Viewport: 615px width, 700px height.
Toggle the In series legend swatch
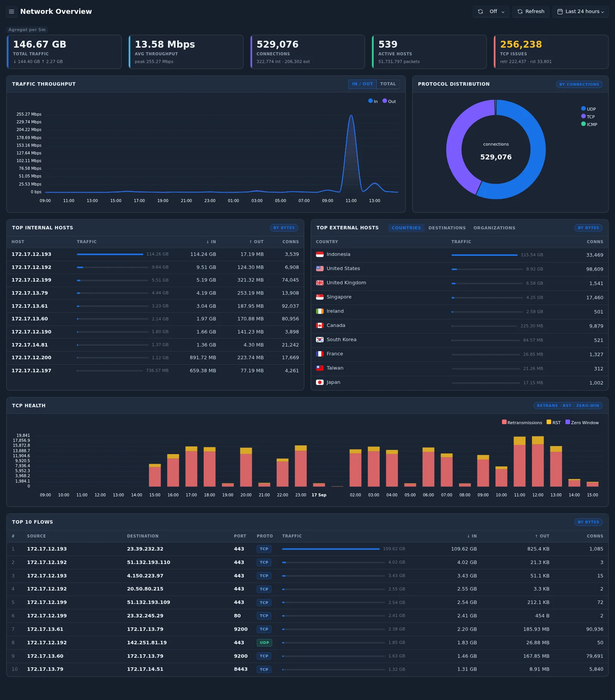tap(371, 101)
